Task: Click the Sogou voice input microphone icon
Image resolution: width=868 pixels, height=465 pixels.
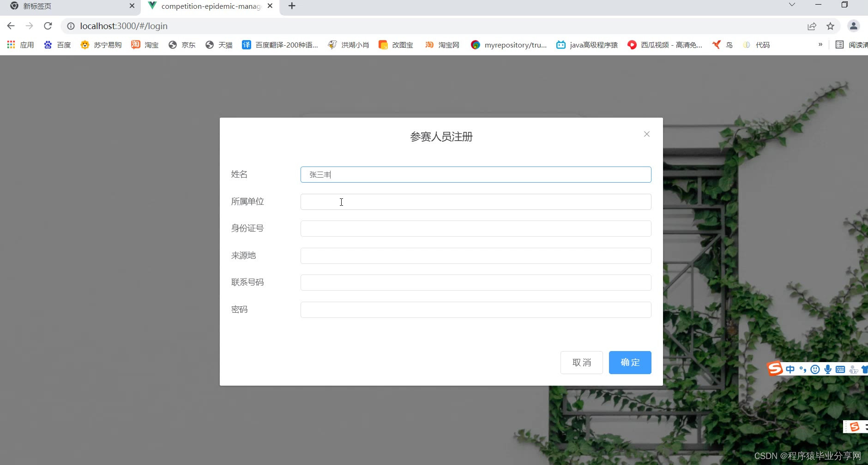Action: [x=828, y=369]
